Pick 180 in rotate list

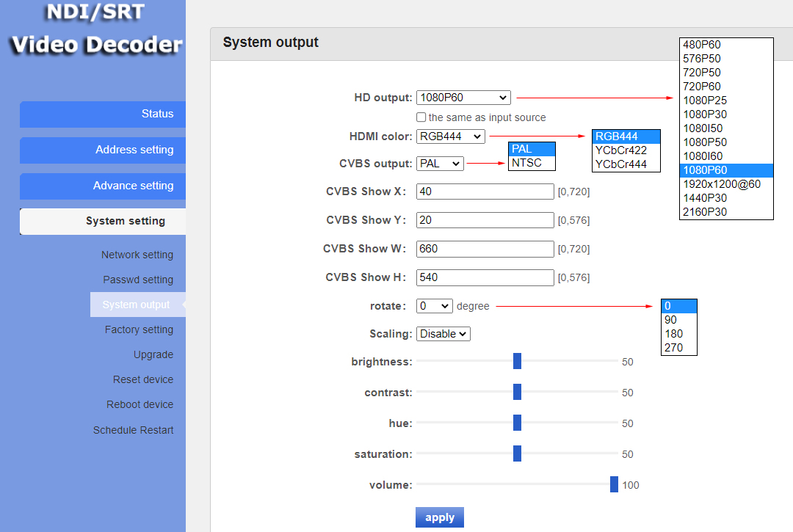[678, 334]
